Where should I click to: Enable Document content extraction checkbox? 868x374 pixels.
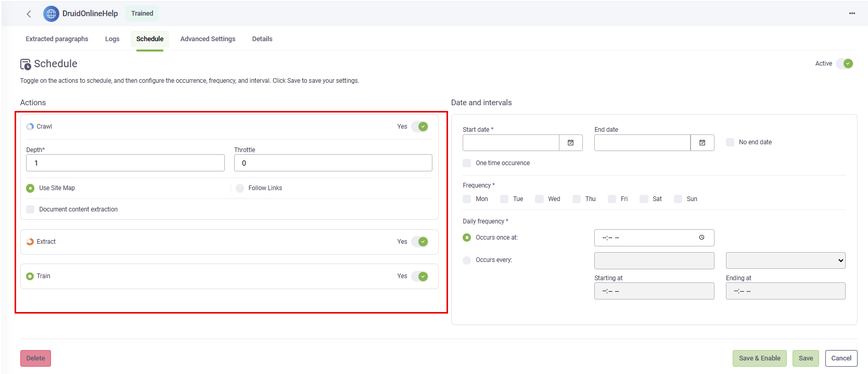click(x=30, y=209)
